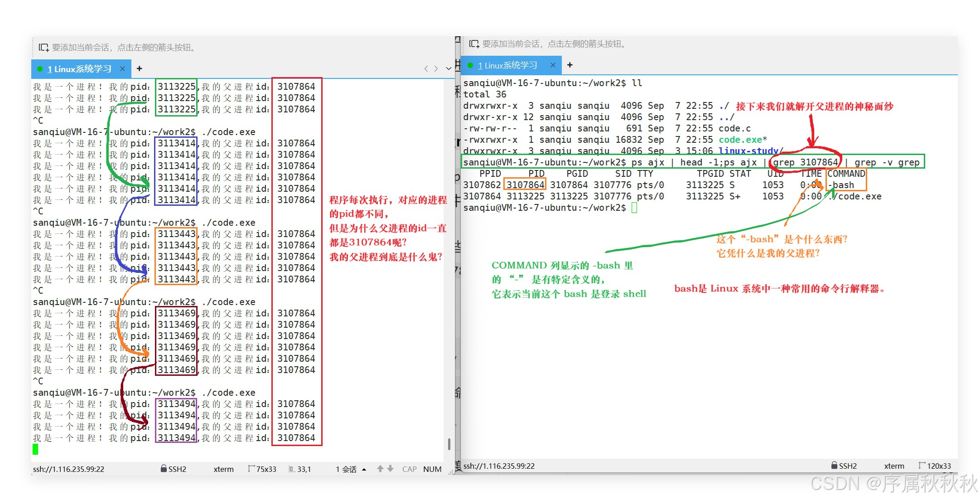Expand the '1 会话' sessions menu arrow

pos(364,470)
